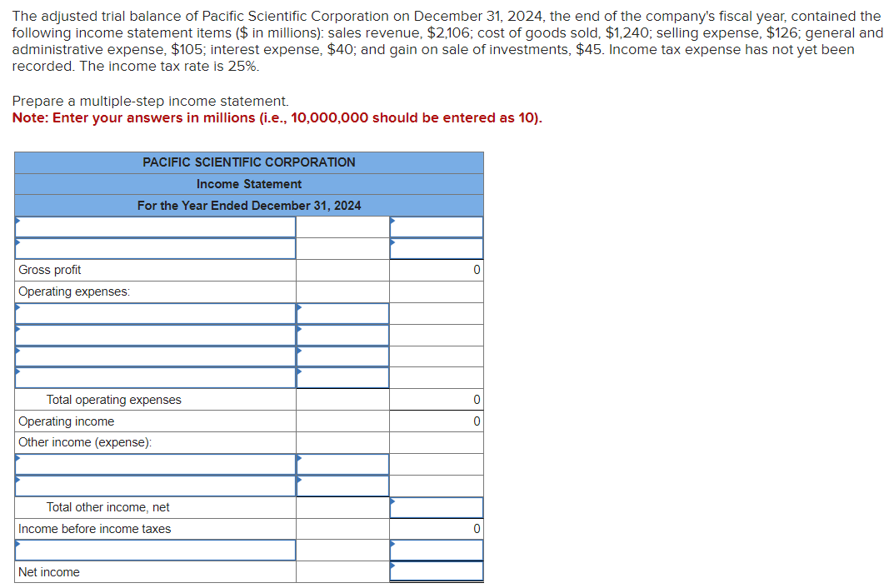Open the first operating expense label dropdown
The height and width of the screenshot is (588, 889).
(155, 313)
